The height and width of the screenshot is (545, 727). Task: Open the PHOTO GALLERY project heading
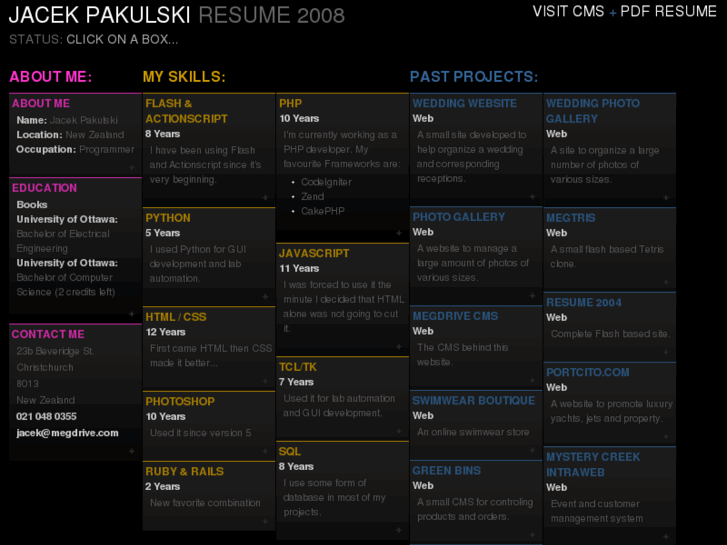coord(459,217)
